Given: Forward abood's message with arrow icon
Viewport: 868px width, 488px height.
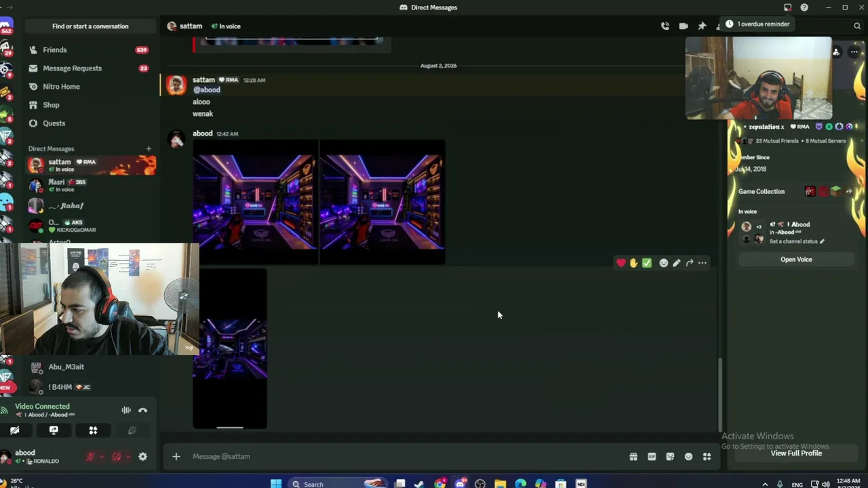Looking at the screenshot, I should (690, 263).
